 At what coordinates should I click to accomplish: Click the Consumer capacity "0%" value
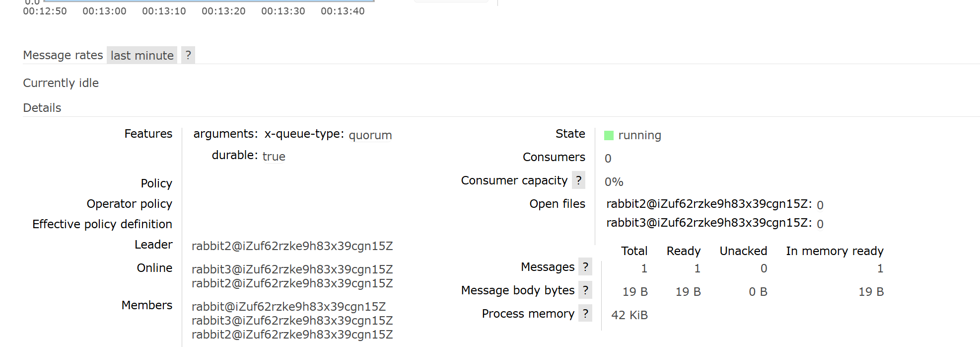614,182
